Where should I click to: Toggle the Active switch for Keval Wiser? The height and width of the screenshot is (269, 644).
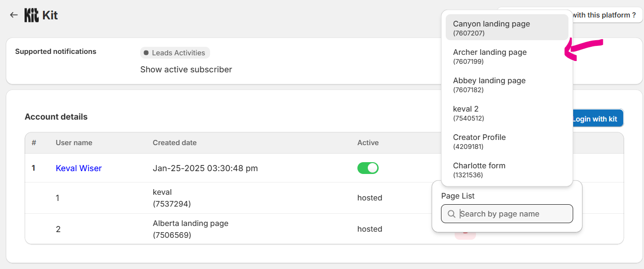tap(368, 168)
